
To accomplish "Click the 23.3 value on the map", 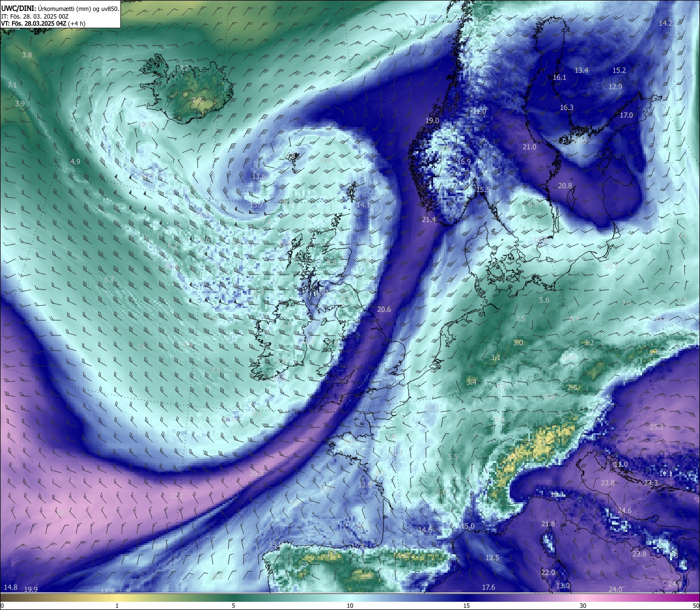I will tap(651, 483).
